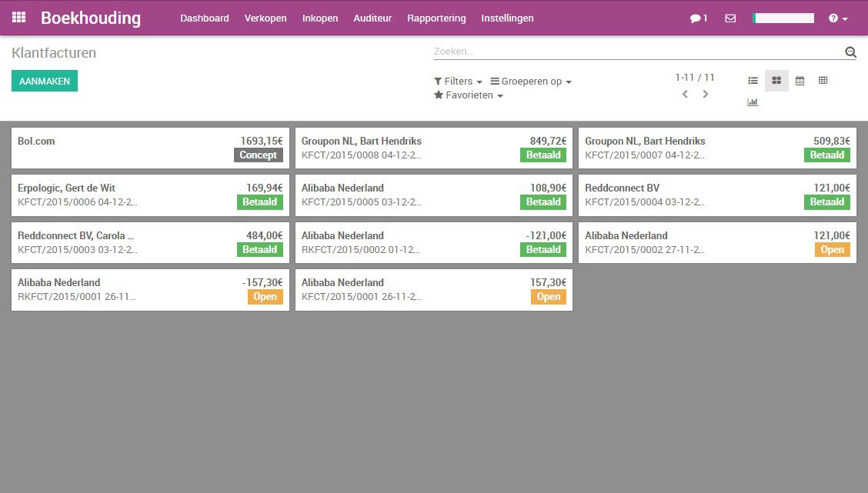Image resolution: width=868 pixels, height=493 pixels.
Task: Open the apps menu grid
Action: [18, 17]
